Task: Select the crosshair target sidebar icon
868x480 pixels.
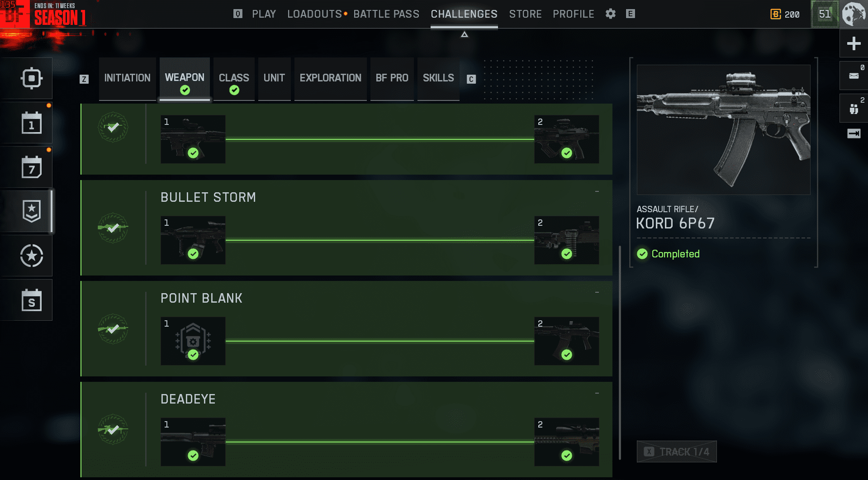Action: click(31, 78)
